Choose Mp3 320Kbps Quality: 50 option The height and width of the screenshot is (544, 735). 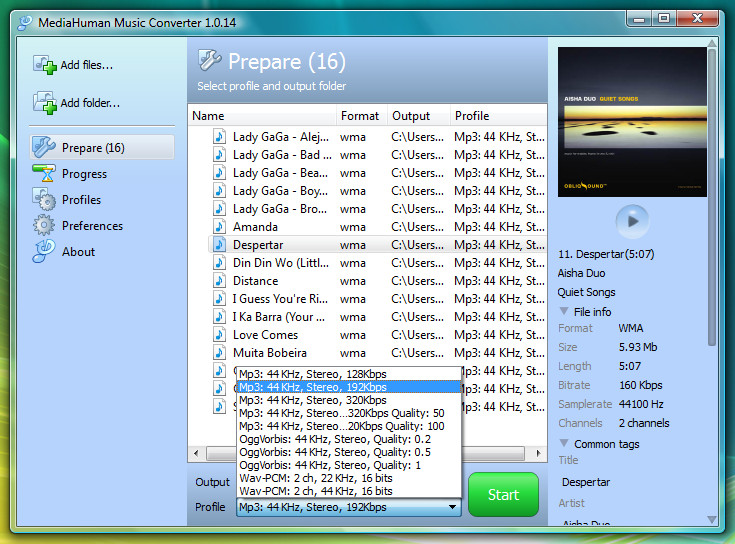tap(349, 413)
